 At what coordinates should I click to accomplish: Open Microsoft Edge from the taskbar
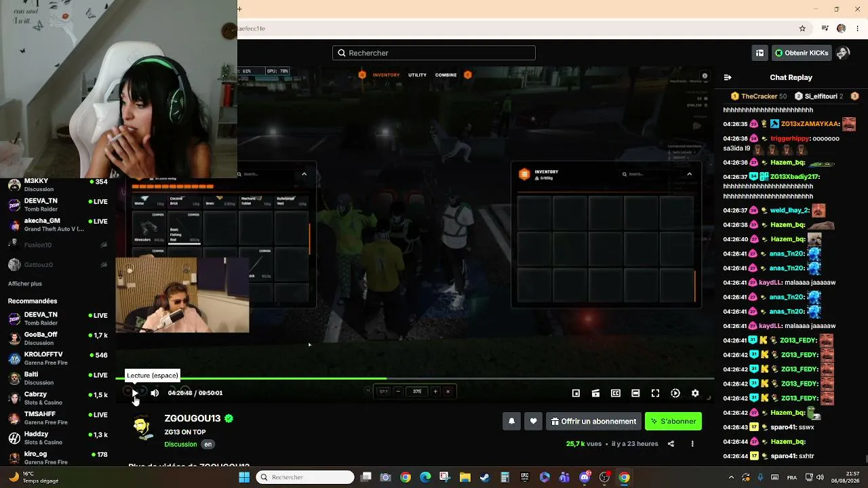coord(425,477)
